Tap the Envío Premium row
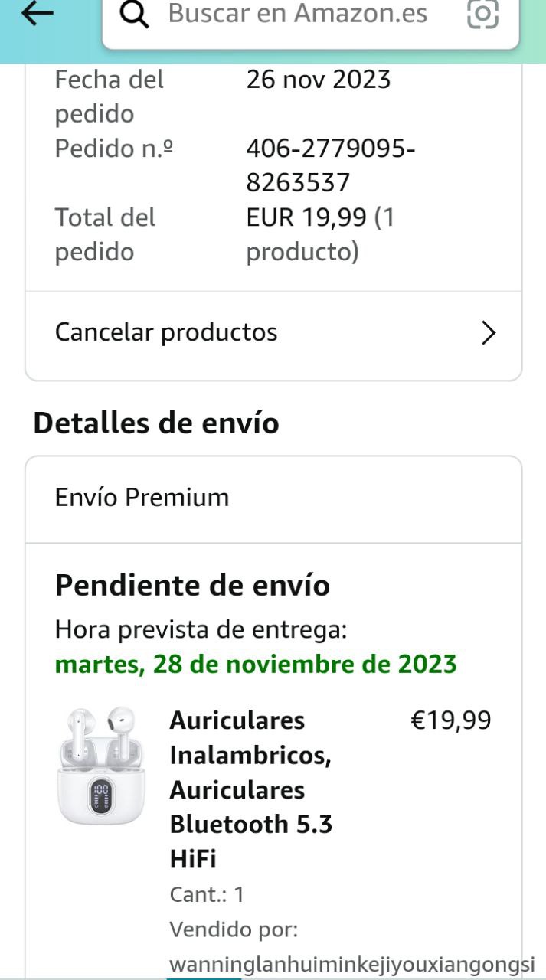 pos(142,498)
